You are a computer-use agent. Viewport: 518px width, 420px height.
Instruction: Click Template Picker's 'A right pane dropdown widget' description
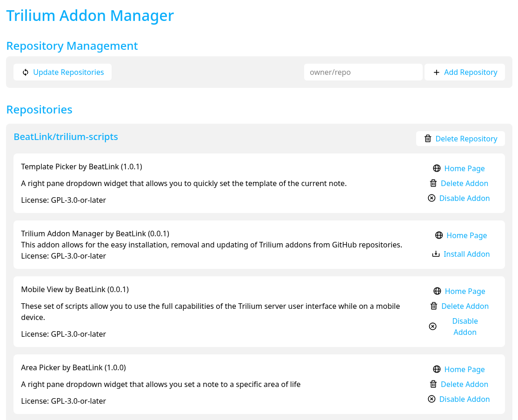tap(184, 183)
